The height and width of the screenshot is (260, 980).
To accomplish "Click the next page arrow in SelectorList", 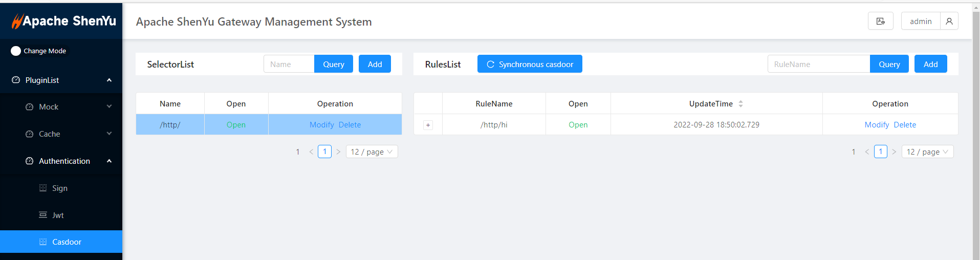I will [x=338, y=152].
